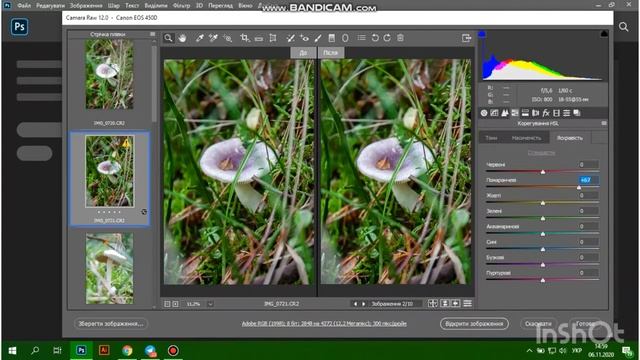Image resolution: width=640 pixels, height=360 pixels.
Task: Select the Radial Filter tool
Action: tap(345, 38)
